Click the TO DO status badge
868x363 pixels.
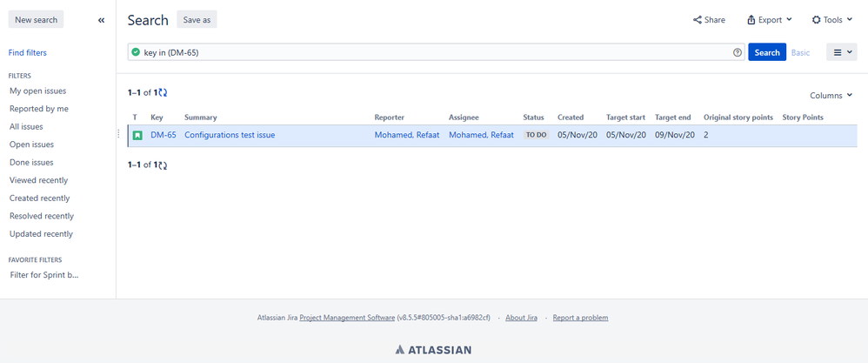click(536, 135)
